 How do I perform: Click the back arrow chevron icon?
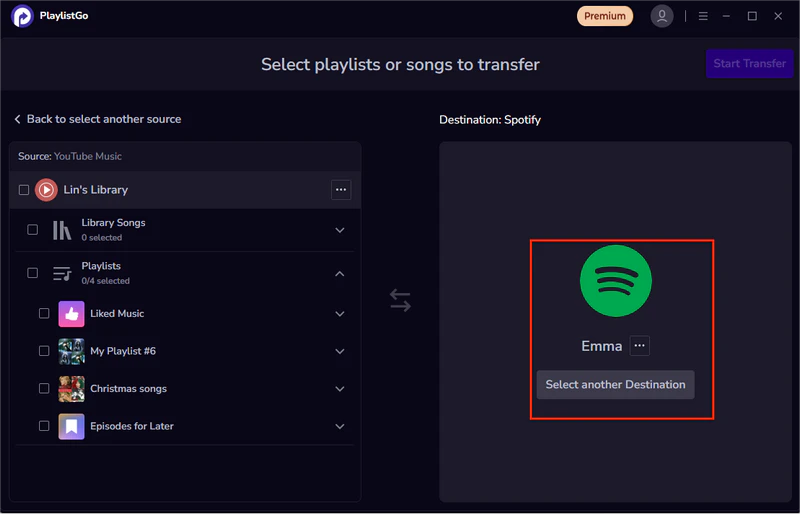tap(17, 119)
